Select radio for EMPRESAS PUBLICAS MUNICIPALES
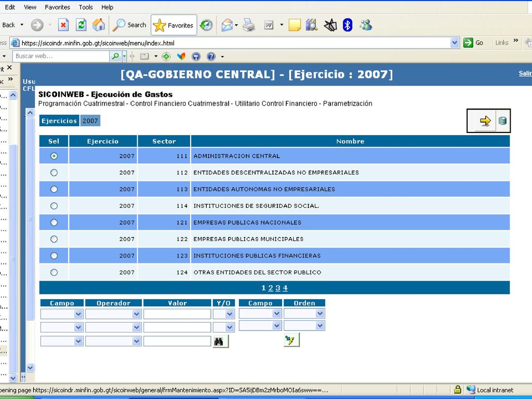This screenshot has height=399, width=532. [x=54, y=239]
